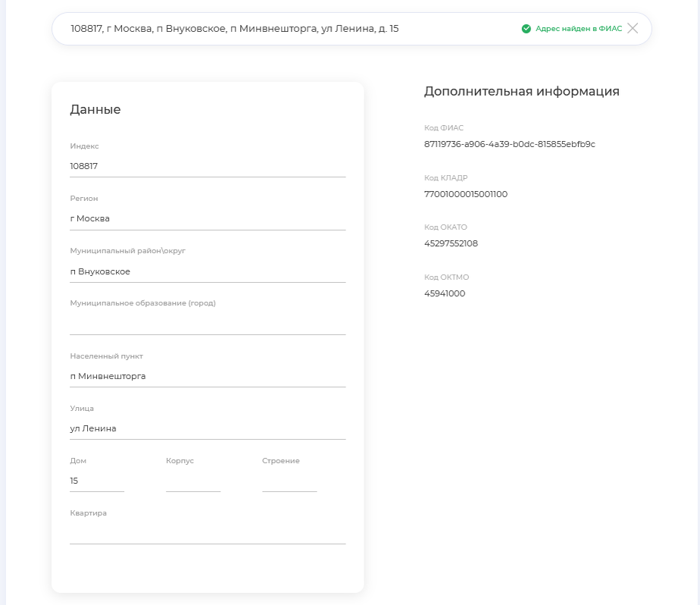Click the green checkmark status icon
The height and width of the screenshot is (605, 700).
(x=526, y=29)
